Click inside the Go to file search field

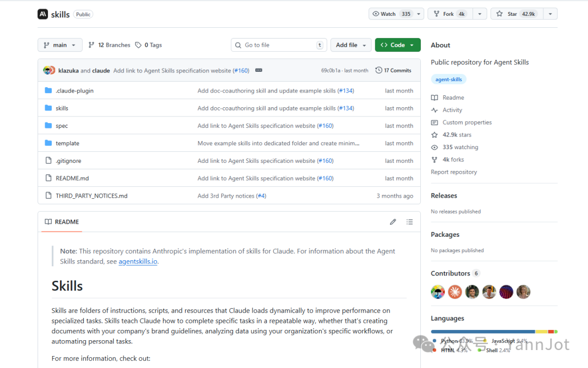279,45
